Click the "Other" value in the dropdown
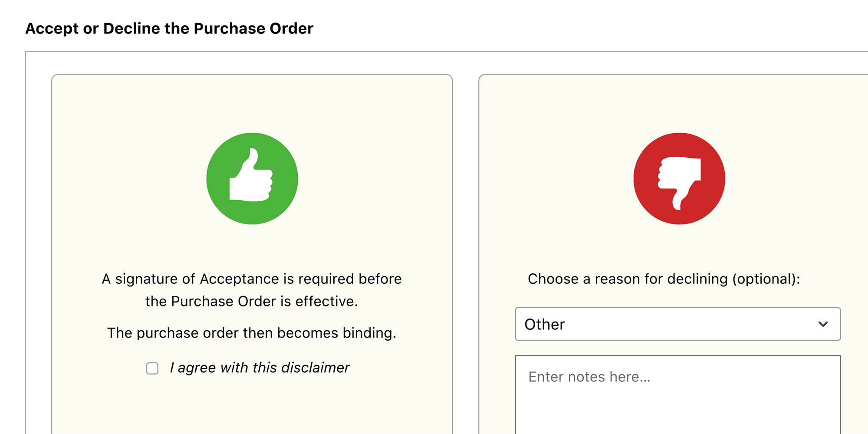868x434 pixels. tap(545, 324)
